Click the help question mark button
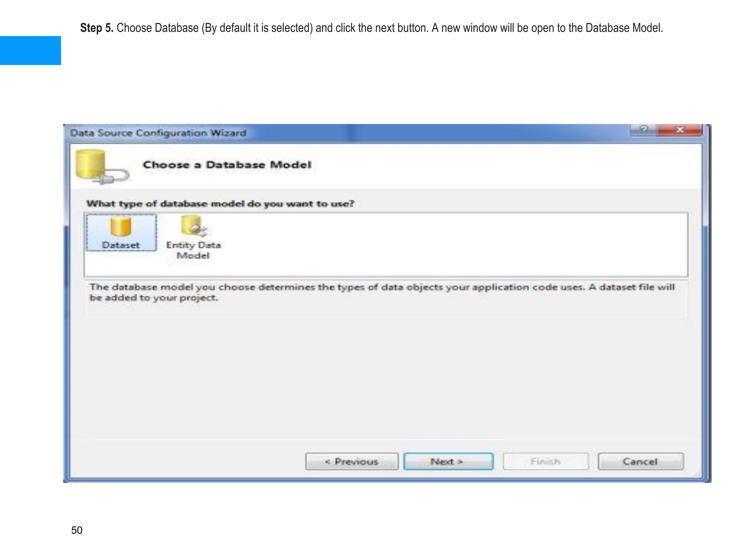Screen dimensions: 747x560 coord(643,129)
